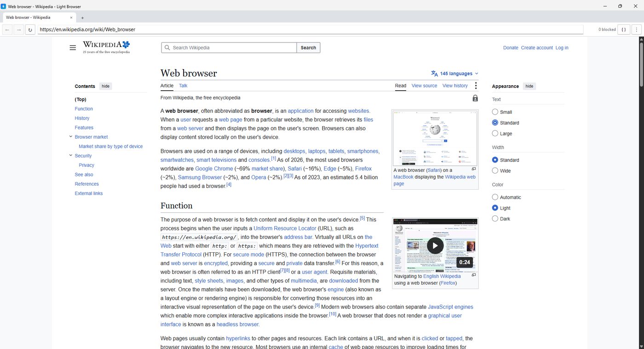Play the Navigating Wikipedia video
The image size is (644, 349).
click(435, 245)
